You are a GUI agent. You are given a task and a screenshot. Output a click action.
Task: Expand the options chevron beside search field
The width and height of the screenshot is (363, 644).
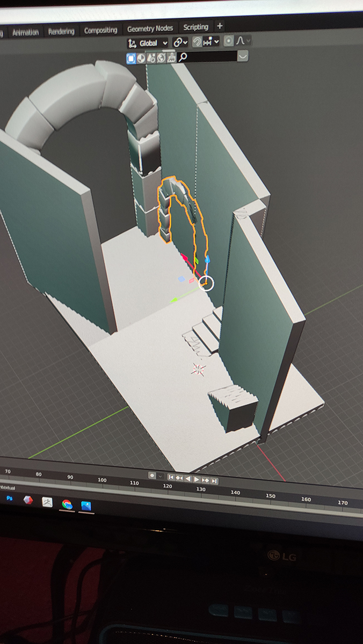(243, 56)
